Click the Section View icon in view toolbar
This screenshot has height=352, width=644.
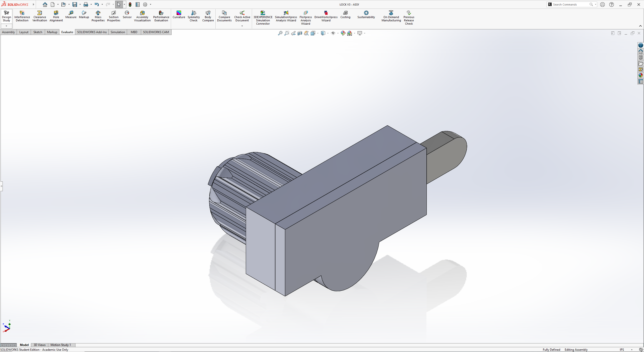pos(300,33)
